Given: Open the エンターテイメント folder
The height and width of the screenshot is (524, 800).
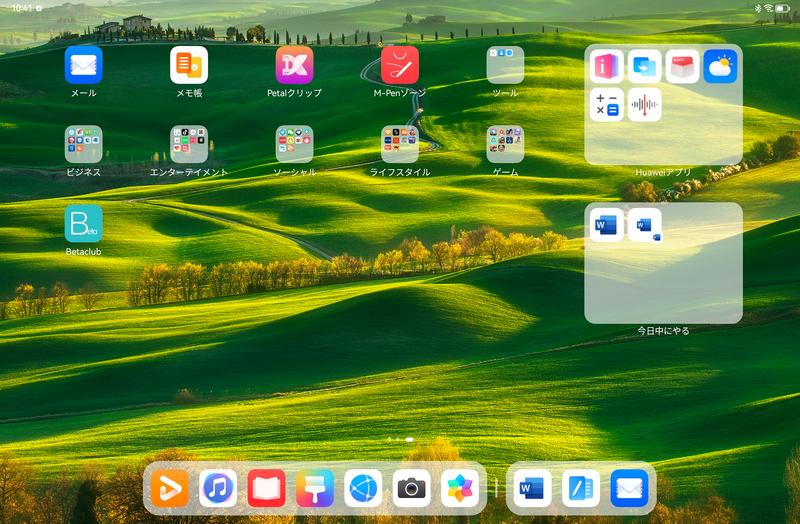Looking at the screenshot, I should pyautogui.click(x=189, y=144).
